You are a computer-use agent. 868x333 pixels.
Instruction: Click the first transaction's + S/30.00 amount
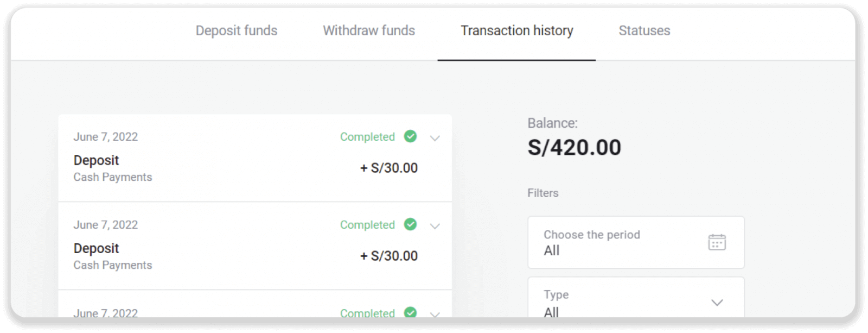pyautogui.click(x=389, y=168)
